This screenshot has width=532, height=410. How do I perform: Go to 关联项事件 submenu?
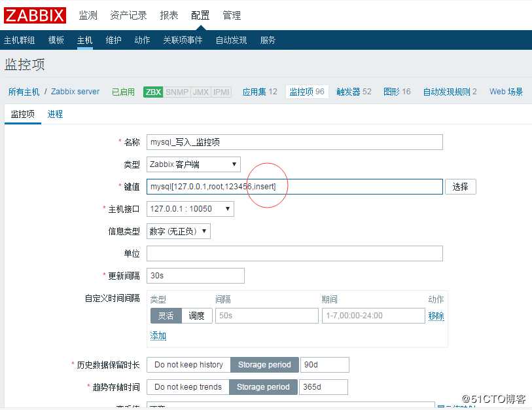[183, 40]
